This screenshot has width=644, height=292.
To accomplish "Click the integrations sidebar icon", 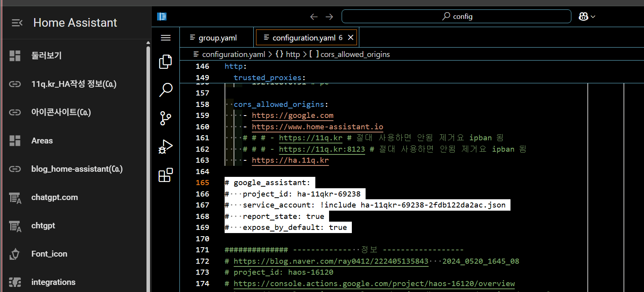I will (15, 282).
